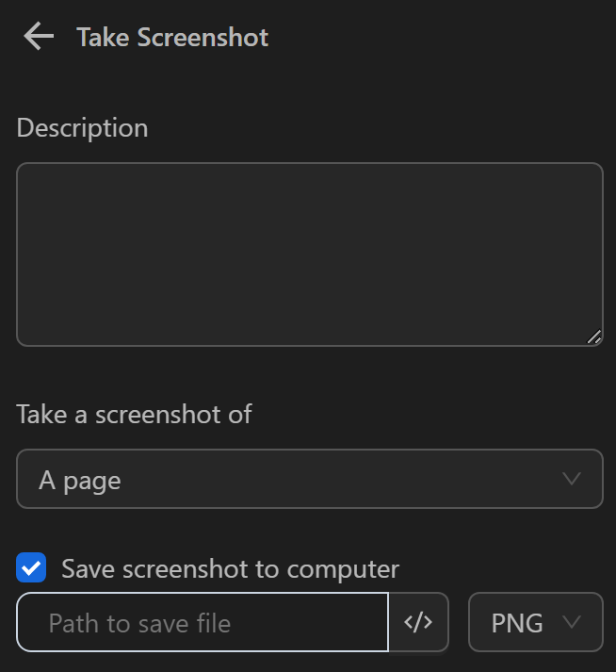Image resolution: width=616 pixels, height=672 pixels.
Task: Open the PNG image format dropdown
Action: click(x=535, y=622)
